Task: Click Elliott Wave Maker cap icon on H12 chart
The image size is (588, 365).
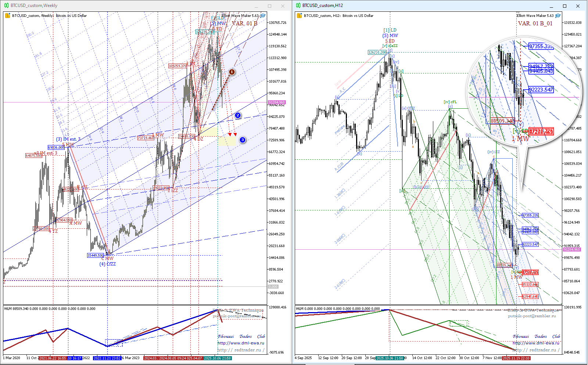Action: (x=558, y=16)
